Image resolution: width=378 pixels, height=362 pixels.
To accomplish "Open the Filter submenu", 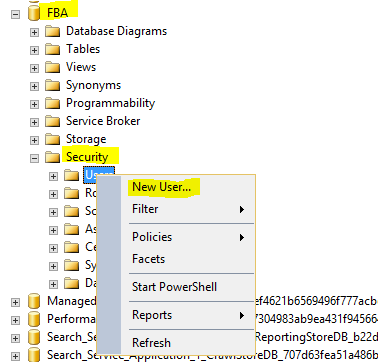I will [188, 209].
